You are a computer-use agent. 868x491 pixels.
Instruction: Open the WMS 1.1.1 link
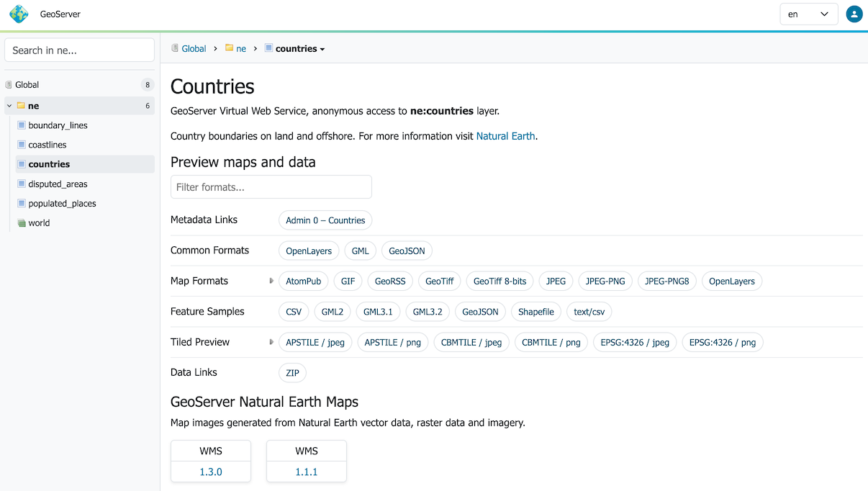pyautogui.click(x=307, y=472)
